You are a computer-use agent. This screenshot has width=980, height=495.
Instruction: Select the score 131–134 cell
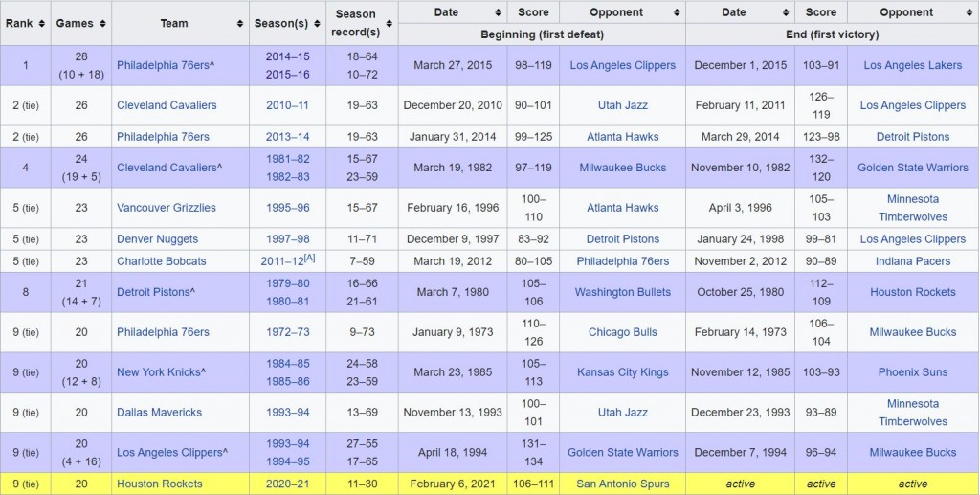[533, 452]
